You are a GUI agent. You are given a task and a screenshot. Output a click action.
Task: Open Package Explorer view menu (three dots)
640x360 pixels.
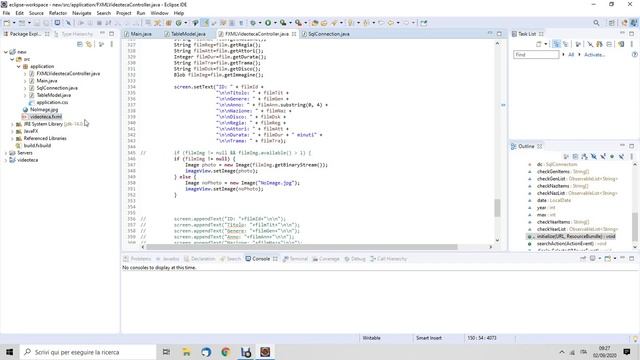point(111,44)
